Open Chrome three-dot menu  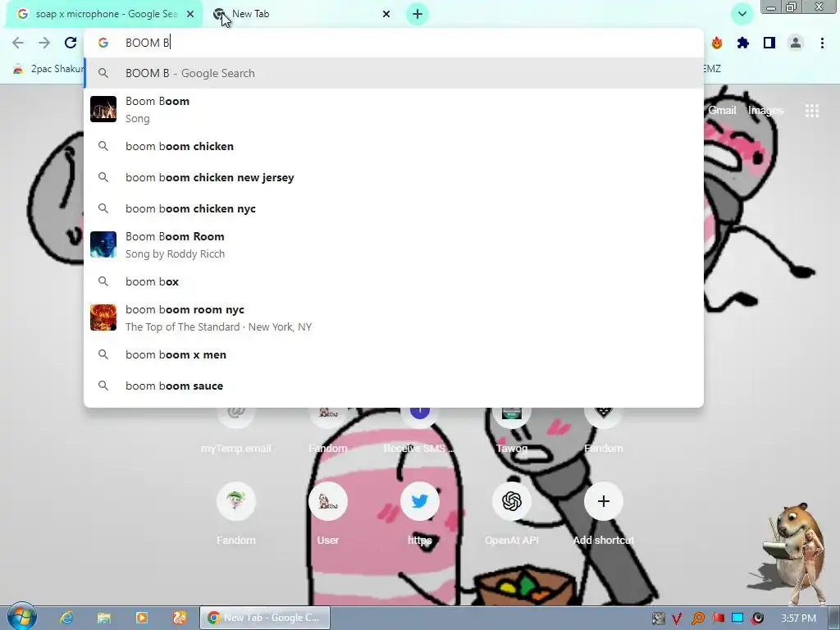click(x=822, y=43)
